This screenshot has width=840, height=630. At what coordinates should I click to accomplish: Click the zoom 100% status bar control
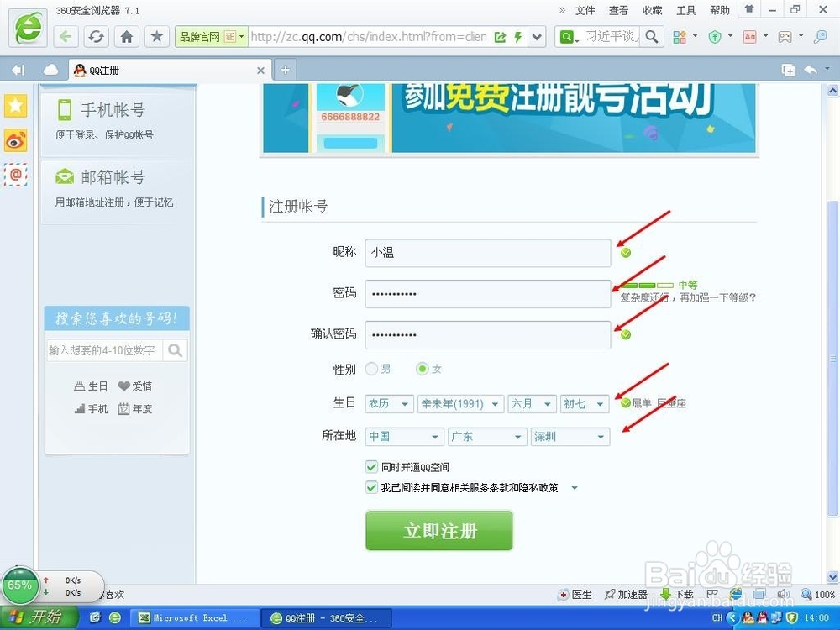[x=818, y=594]
